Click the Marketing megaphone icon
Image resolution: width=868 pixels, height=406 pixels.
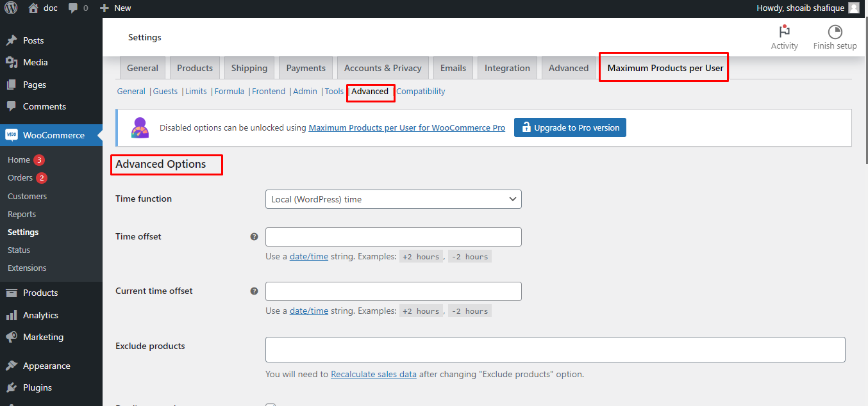click(12, 337)
